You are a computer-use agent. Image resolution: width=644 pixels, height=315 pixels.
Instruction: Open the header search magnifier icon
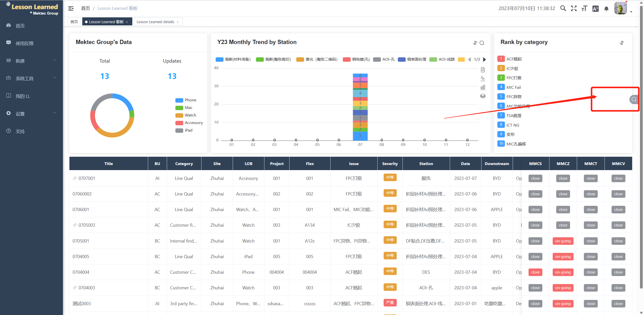pos(563,8)
